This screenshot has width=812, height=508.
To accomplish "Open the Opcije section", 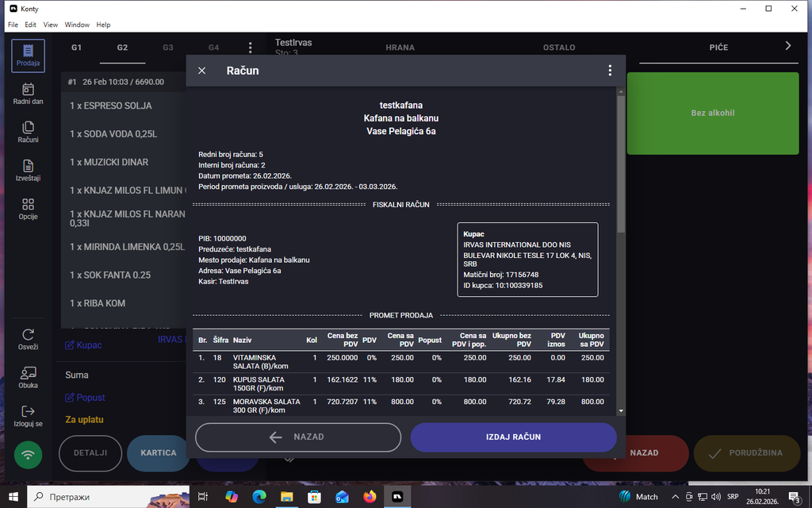I will [28, 209].
